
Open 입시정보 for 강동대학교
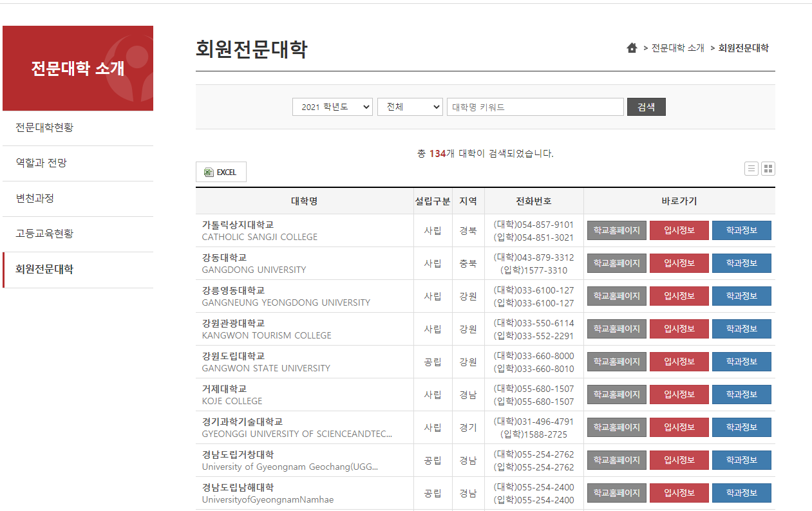[x=679, y=263]
